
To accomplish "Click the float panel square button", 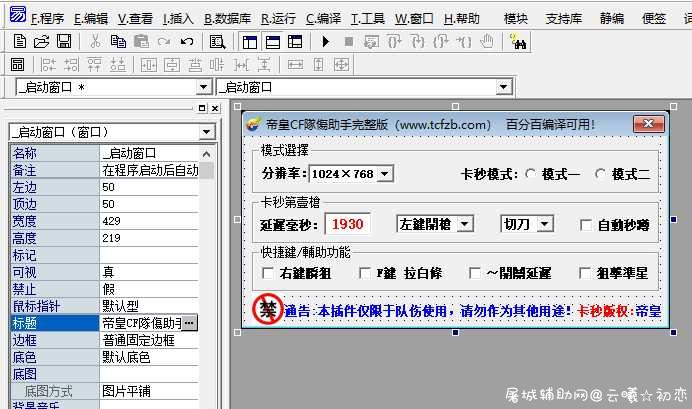I will pos(202,108).
